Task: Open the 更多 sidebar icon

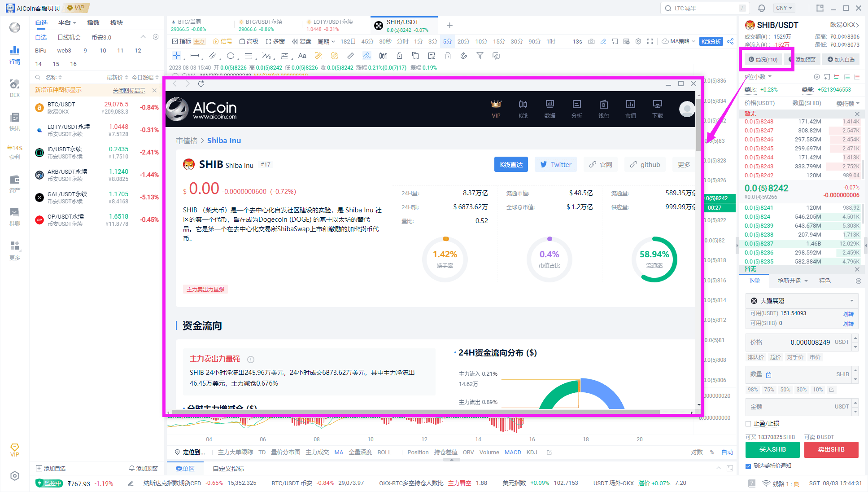Action: point(15,250)
